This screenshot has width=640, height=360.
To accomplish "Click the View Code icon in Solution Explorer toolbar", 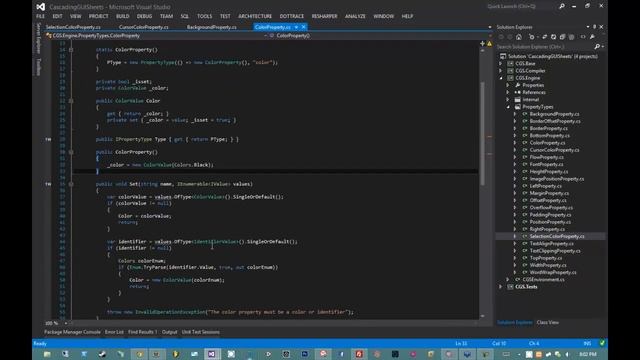I will [583, 37].
